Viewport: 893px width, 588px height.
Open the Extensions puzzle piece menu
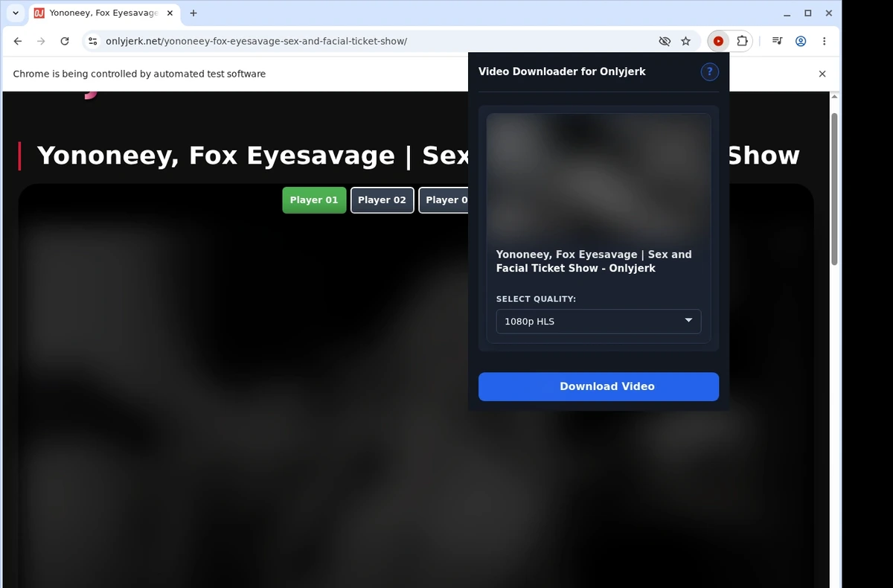(x=742, y=42)
